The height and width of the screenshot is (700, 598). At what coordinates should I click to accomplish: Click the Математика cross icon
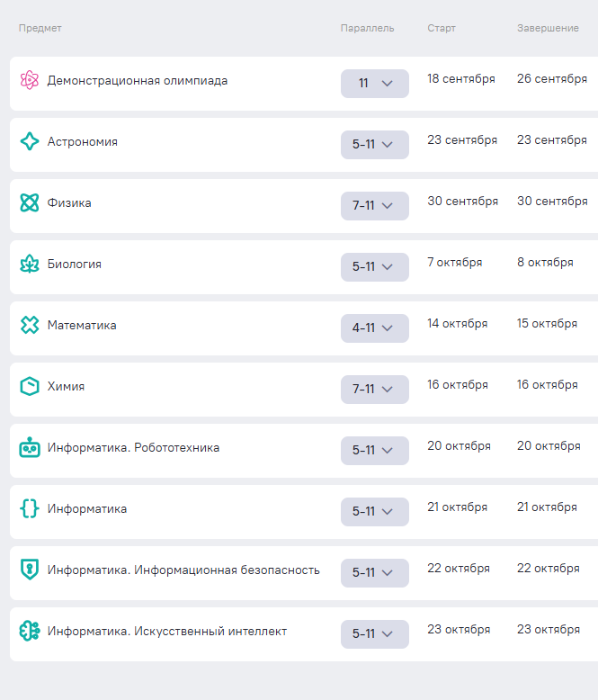(x=30, y=326)
